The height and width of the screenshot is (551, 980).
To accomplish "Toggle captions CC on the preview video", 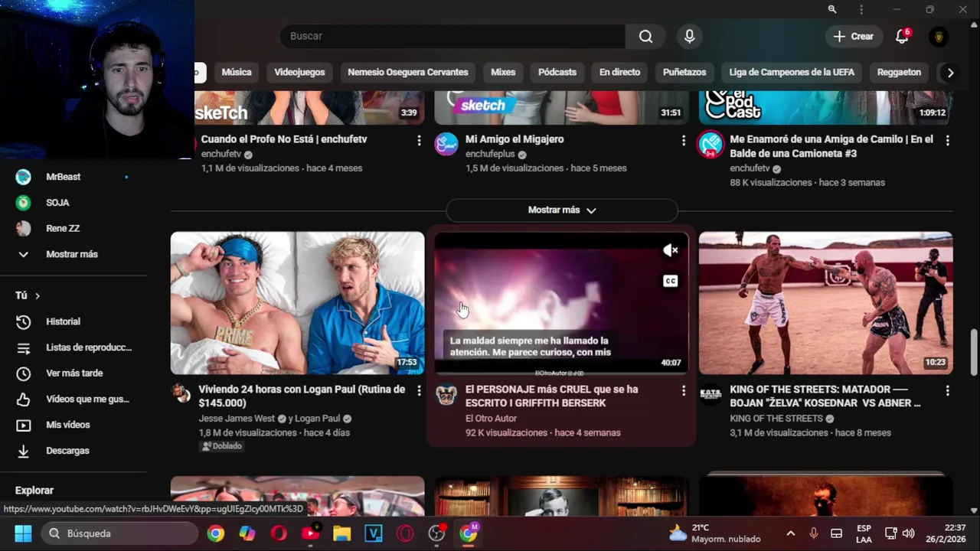I will pyautogui.click(x=670, y=281).
